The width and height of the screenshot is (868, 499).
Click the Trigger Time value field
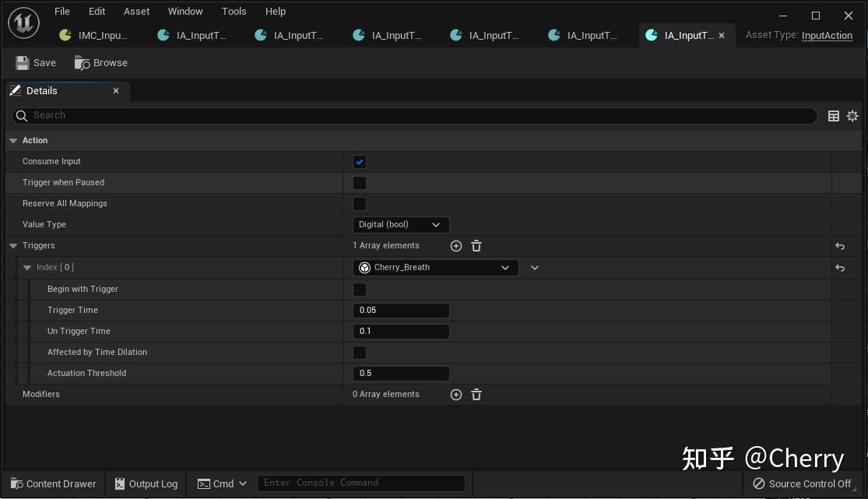tap(401, 310)
